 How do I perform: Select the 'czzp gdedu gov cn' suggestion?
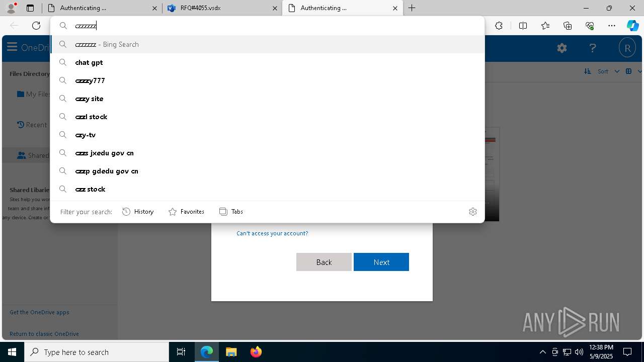coord(267,171)
